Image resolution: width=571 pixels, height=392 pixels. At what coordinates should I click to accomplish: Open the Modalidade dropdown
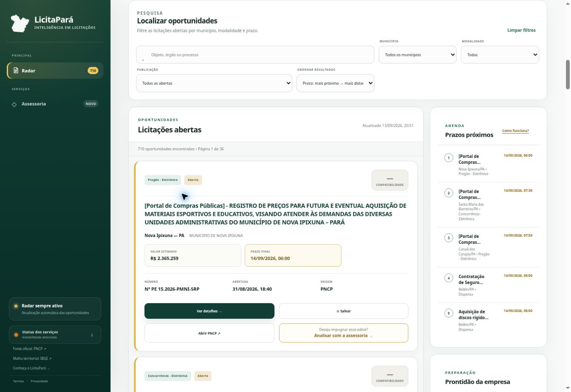500,55
